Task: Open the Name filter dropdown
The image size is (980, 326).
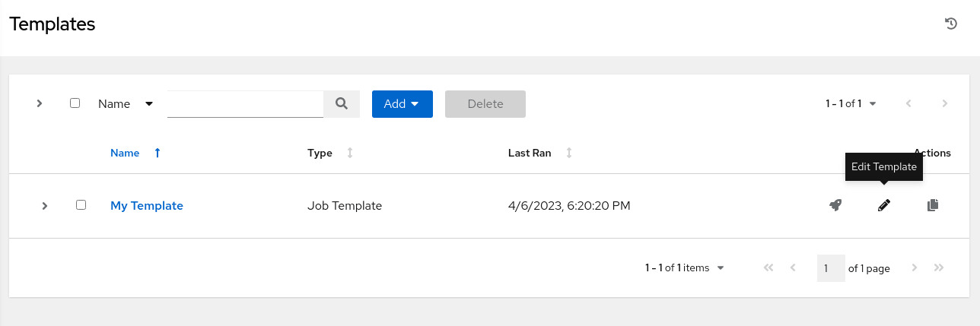Action: pos(126,104)
